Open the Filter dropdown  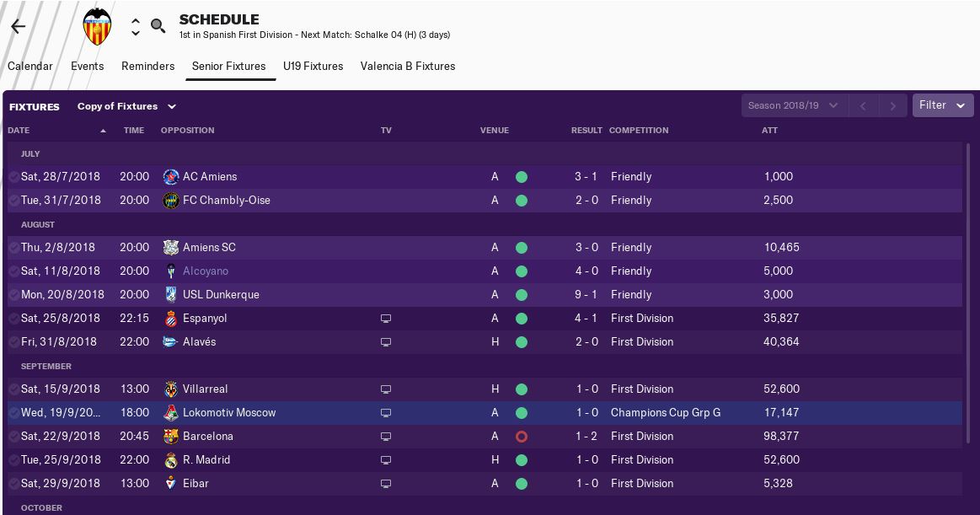pos(942,105)
